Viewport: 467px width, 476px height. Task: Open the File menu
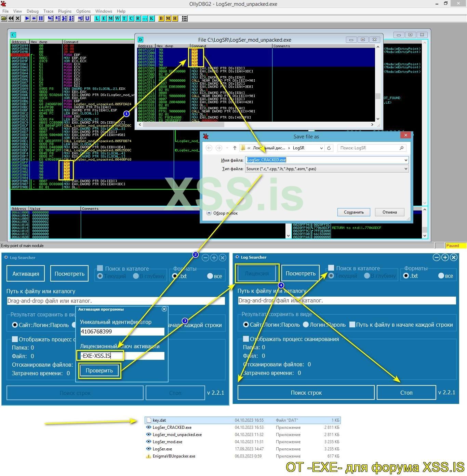point(5,11)
